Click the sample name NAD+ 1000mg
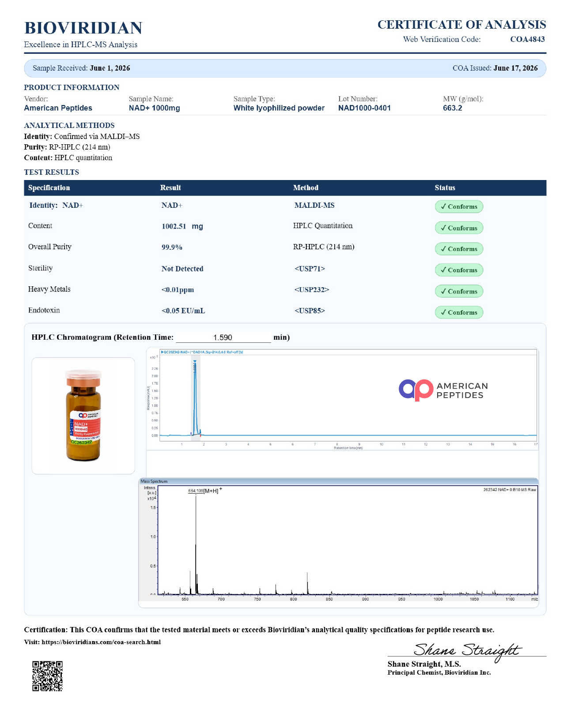The image size is (563, 728). (155, 108)
